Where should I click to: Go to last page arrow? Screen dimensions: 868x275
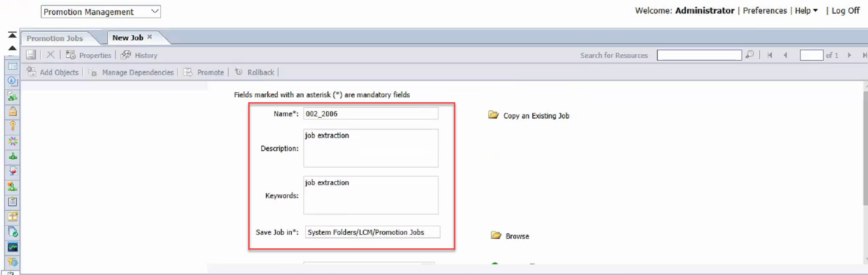tap(864, 55)
